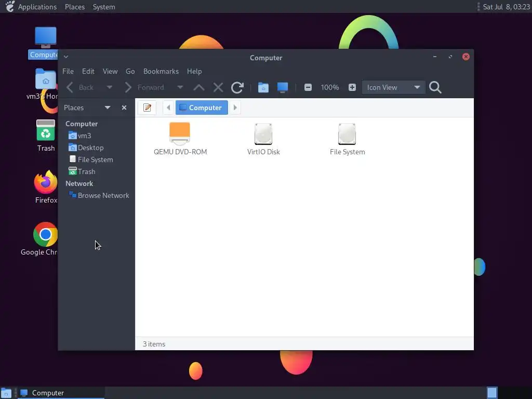
Task: Click Computer heading in sidebar
Action: (x=82, y=124)
